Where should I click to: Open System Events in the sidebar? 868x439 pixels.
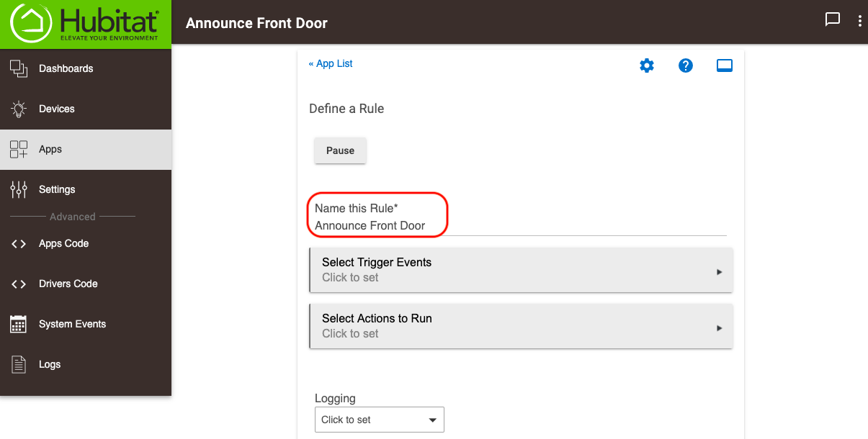[x=86, y=325]
